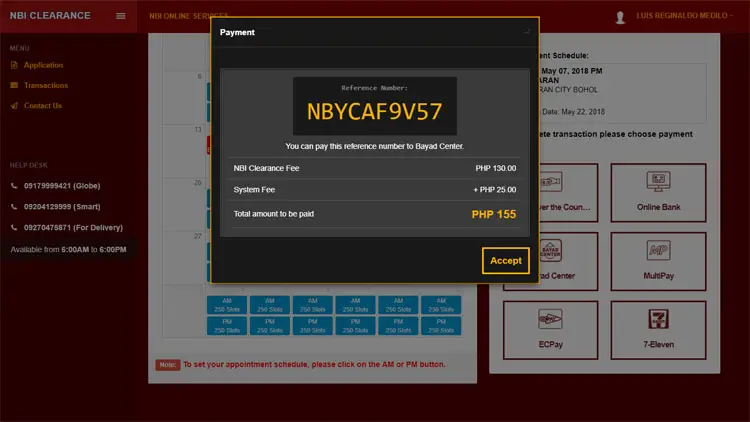This screenshot has height=422, width=750.
Task: Click the first AM 250 Slots button in bottom row
Action: [x=227, y=305]
